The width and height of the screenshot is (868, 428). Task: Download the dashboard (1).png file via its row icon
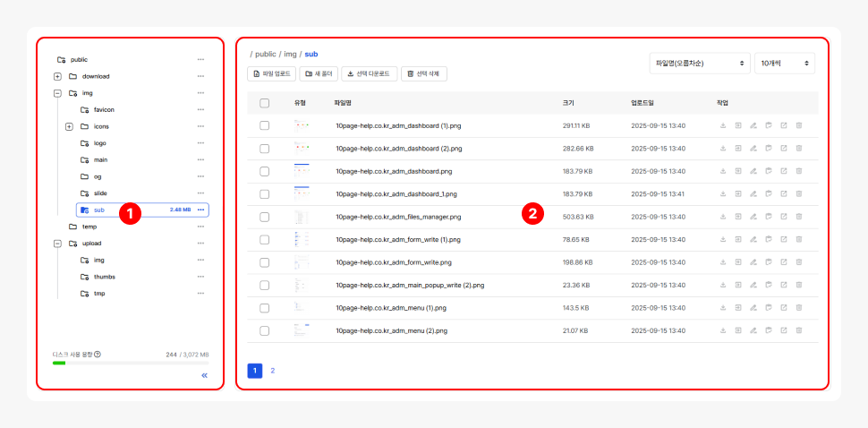(722, 125)
